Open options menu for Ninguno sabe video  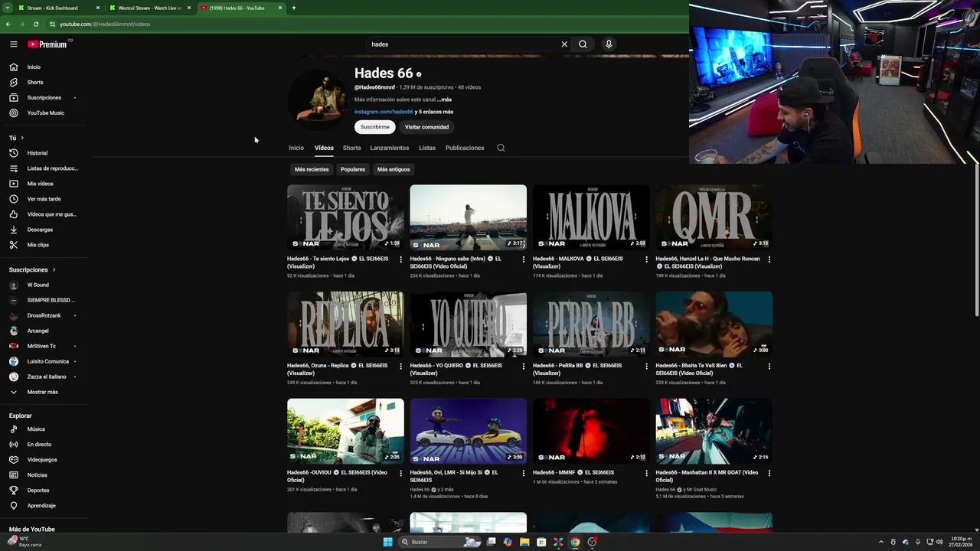(524, 259)
